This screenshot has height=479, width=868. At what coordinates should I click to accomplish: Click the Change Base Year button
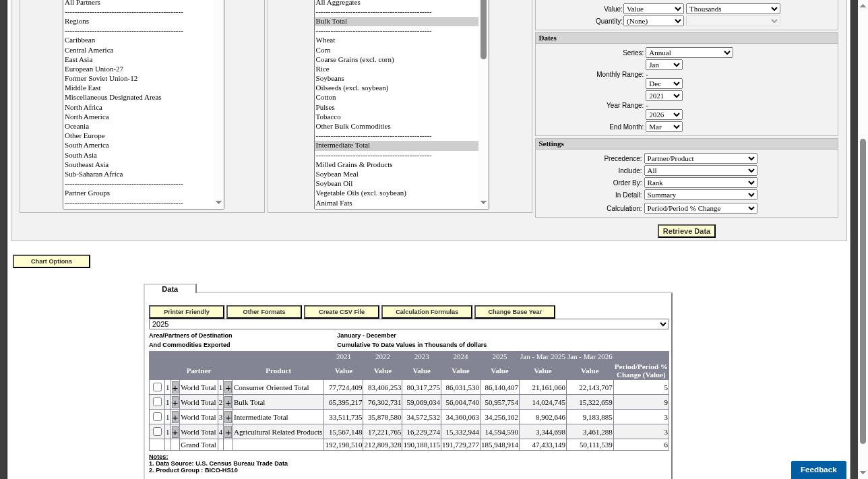point(515,312)
